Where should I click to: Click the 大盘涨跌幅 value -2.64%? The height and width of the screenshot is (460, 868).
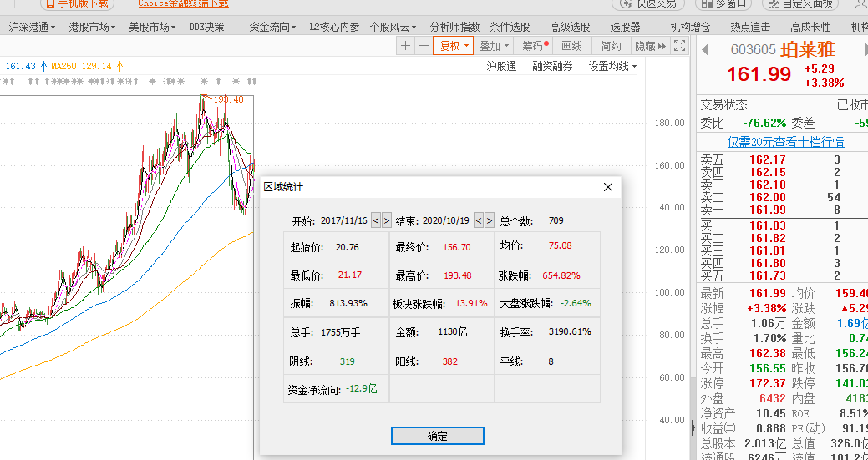coord(576,303)
